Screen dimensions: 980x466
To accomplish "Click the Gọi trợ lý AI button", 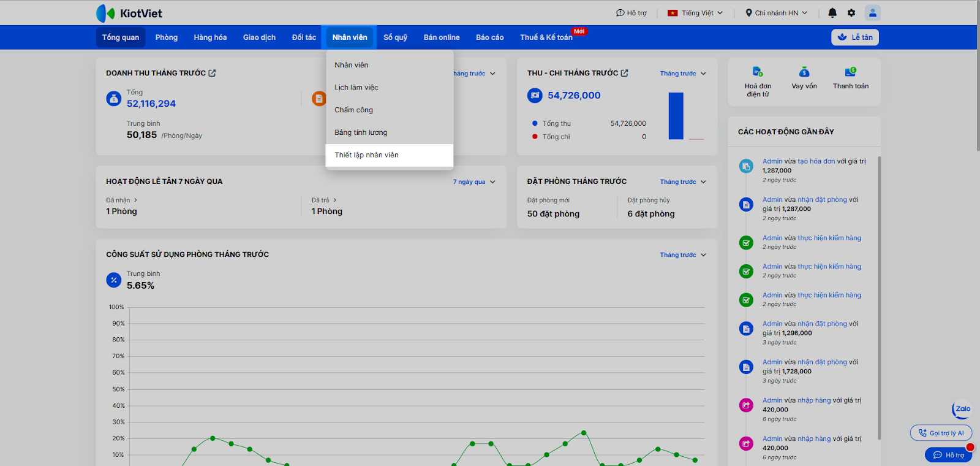I will (941, 433).
